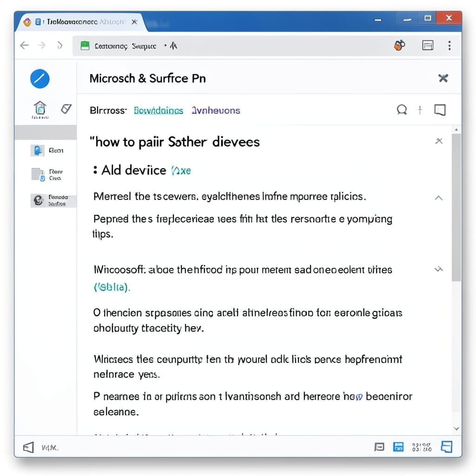476x476 pixels.
Task: Click the plus icon beside search
Action: pyautogui.click(x=420, y=110)
